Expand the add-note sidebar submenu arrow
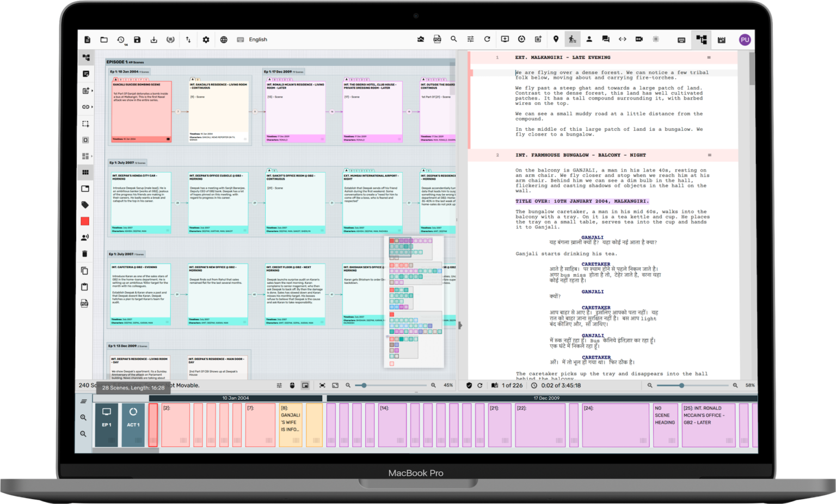Viewport: 836px width, 504px height. click(x=92, y=91)
